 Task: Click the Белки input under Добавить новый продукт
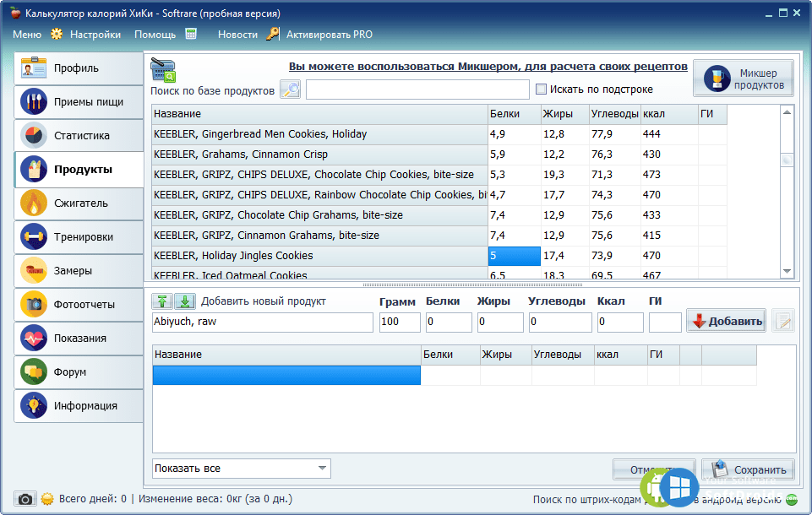449,322
